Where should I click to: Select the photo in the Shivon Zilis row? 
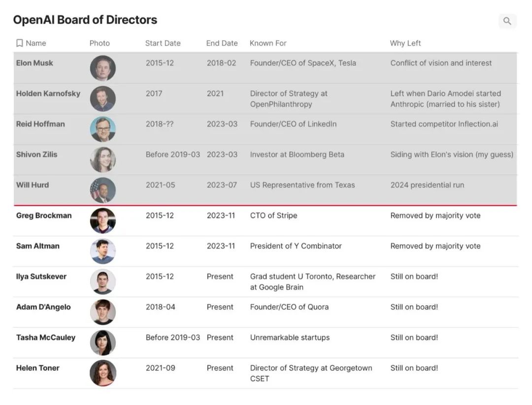(103, 160)
